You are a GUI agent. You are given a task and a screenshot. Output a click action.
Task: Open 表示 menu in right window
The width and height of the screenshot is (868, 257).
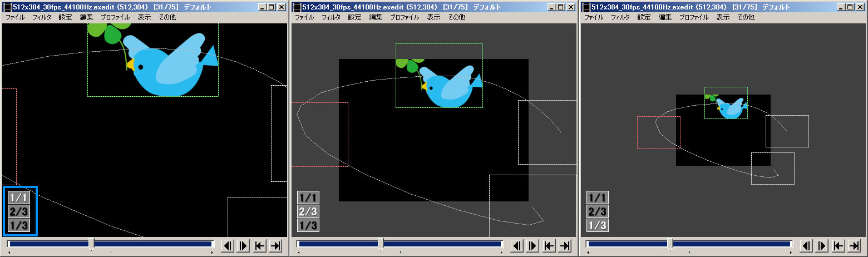723,17
